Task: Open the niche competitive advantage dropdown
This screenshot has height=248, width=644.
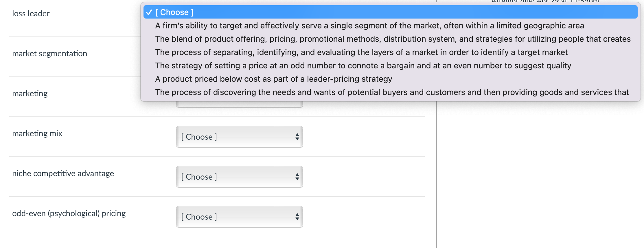Action: (239, 177)
